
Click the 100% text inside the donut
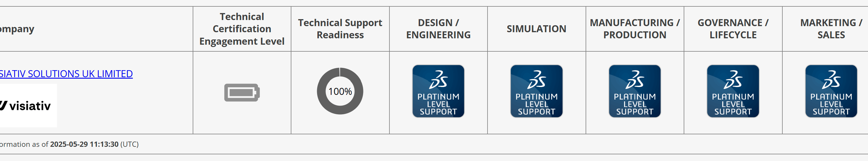point(340,91)
